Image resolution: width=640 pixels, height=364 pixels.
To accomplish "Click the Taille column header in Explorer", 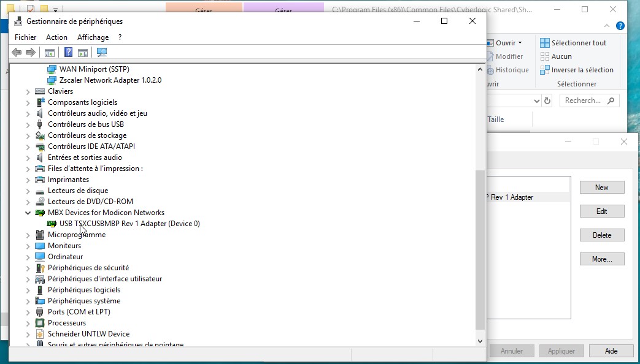I will 496,119.
